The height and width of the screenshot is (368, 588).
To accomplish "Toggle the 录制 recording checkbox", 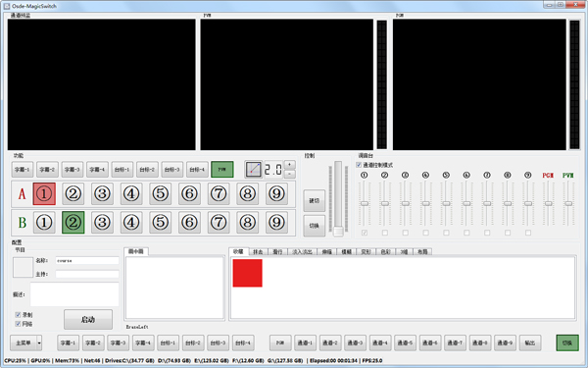I will [18, 315].
